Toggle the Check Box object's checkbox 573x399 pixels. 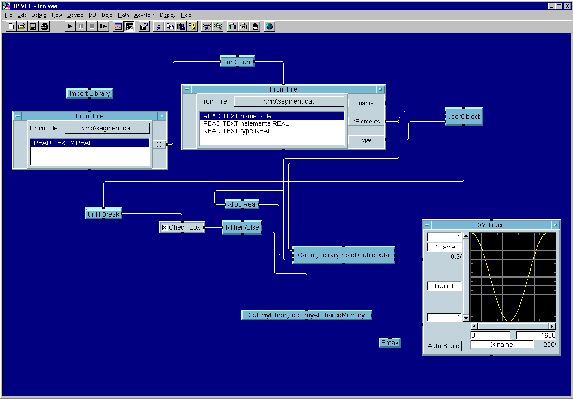[164, 228]
